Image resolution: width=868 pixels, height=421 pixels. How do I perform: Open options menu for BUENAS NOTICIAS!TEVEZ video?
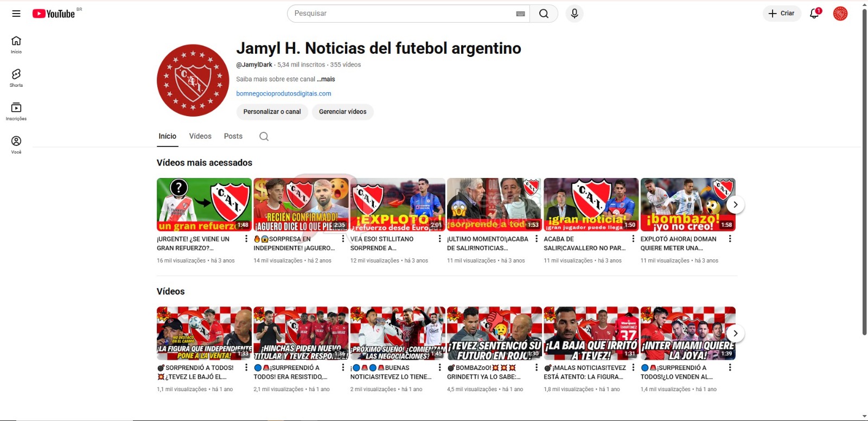[x=439, y=367]
